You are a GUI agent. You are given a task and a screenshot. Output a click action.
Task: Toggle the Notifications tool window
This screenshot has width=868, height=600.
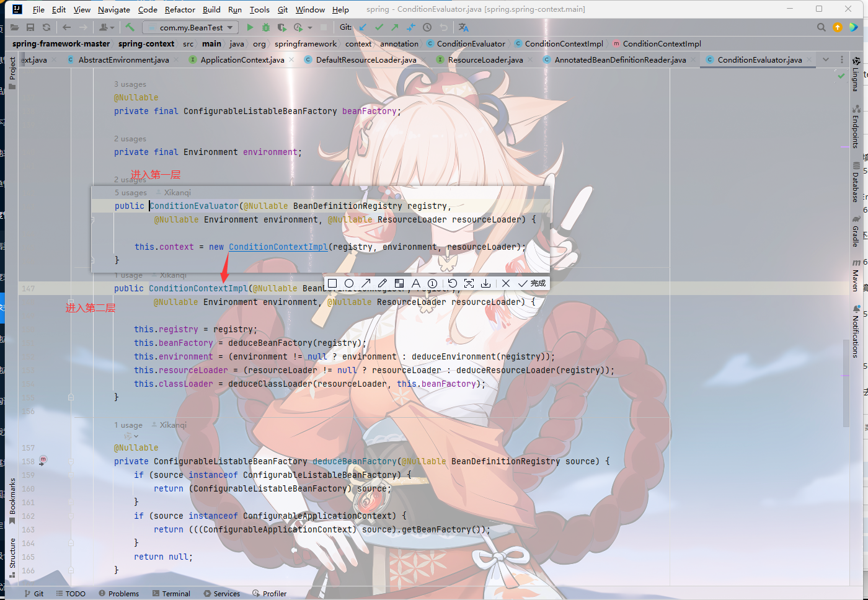tap(856, 331)
